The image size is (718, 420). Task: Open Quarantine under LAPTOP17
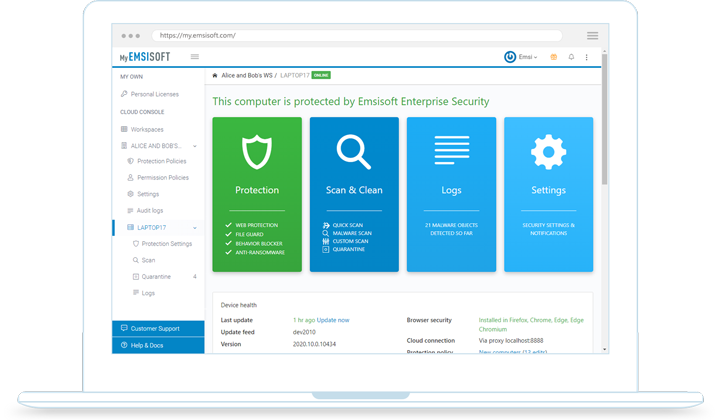coord(156,277)
